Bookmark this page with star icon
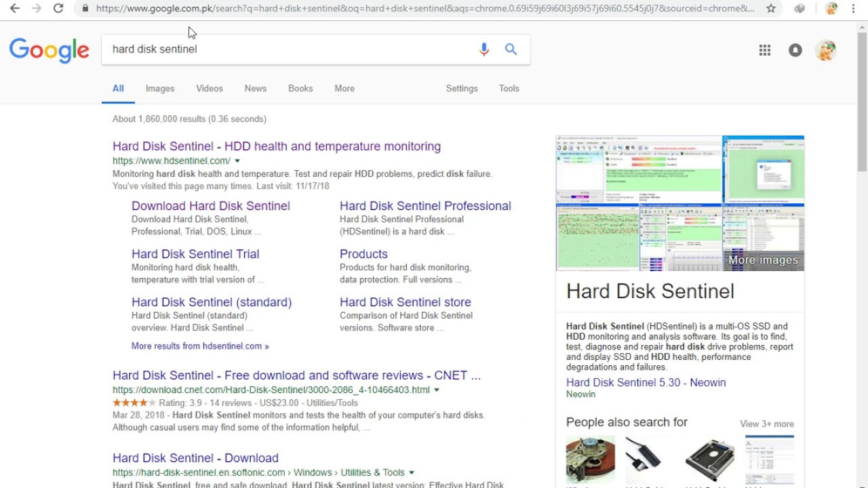 (x=771, y=8)
